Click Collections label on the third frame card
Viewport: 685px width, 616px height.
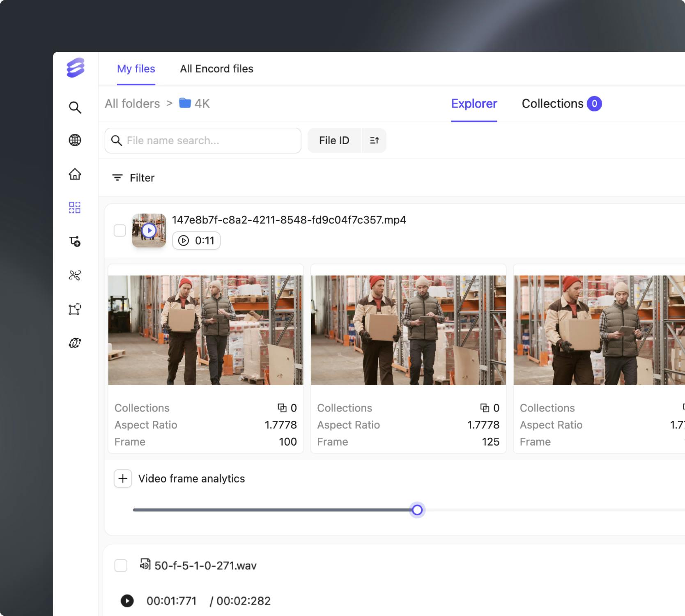547,408
